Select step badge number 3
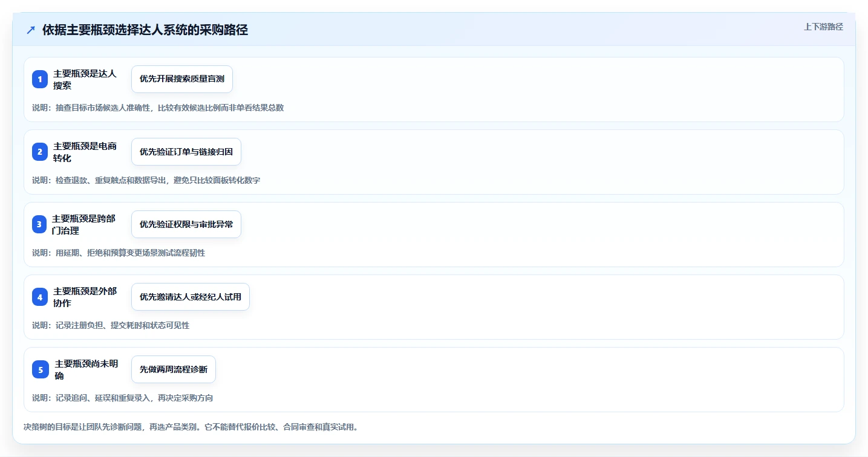 (39, 224)
